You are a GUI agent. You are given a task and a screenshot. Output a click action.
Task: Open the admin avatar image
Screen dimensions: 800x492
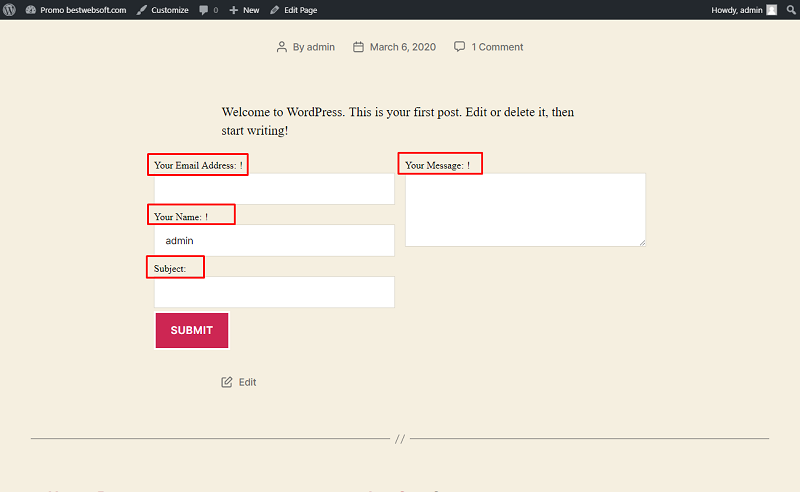pyautogui.click(x=771, y=10)
